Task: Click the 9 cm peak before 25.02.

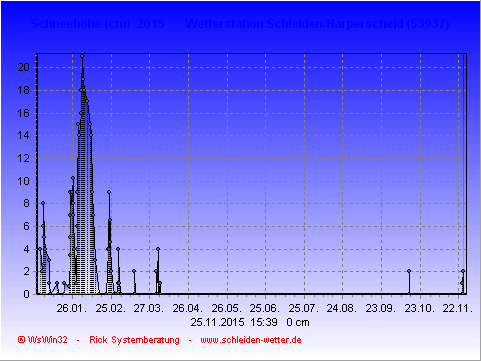Action: point(109,192)
